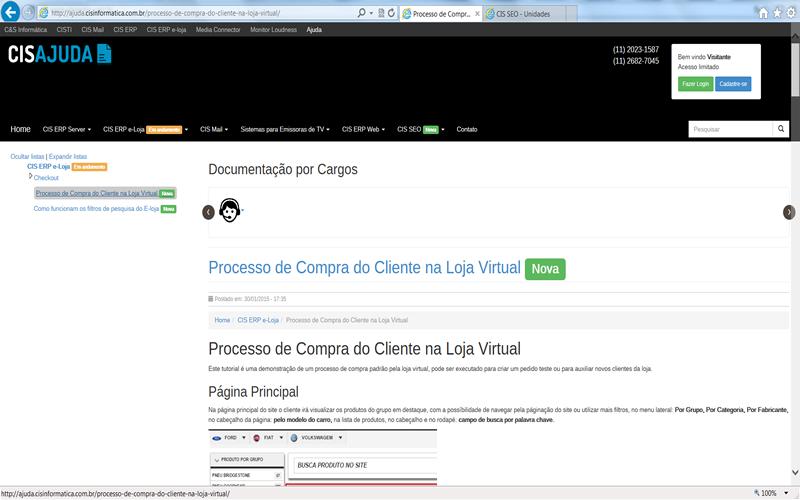
Task: Click the phone number (11) 2023-1587
Action: (636, 50)
